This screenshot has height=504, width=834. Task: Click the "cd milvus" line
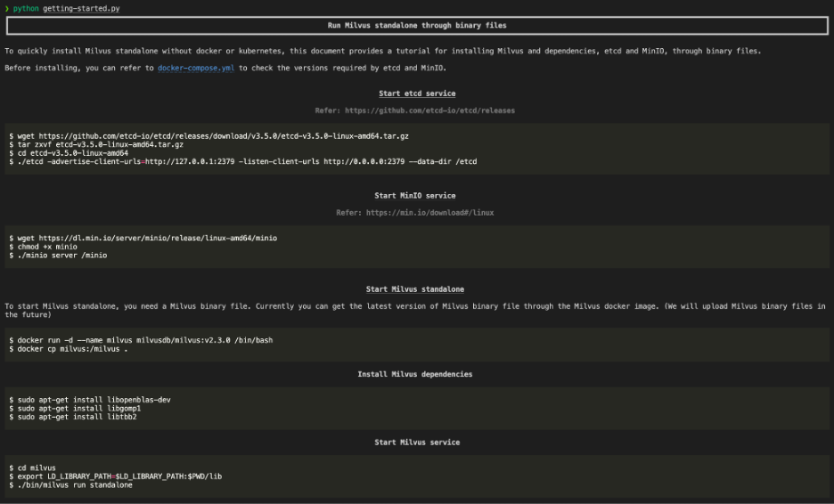point(32,467)
